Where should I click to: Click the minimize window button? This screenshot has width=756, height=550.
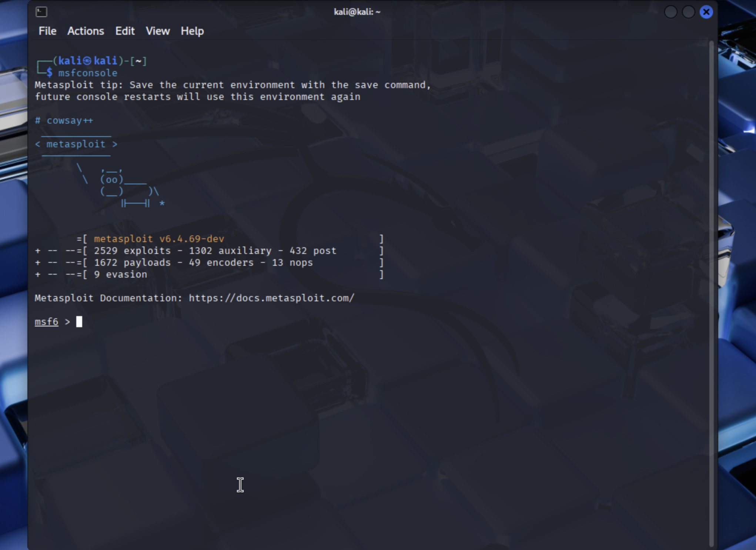(x=670, y=12)
